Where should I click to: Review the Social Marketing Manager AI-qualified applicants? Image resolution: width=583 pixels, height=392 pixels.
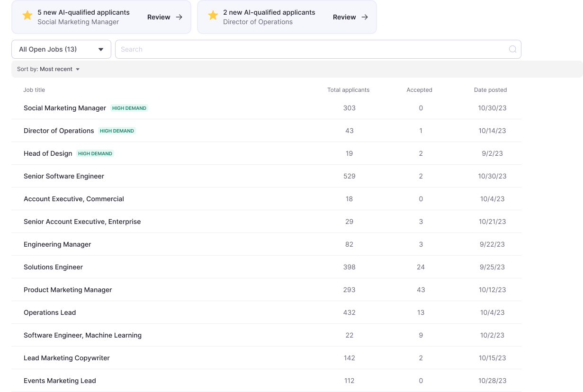[x=159, y=17]
